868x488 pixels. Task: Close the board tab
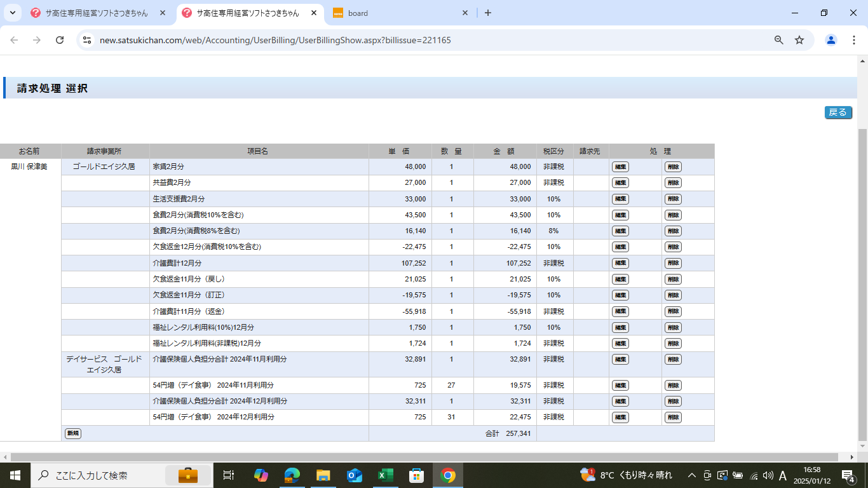point(465,13)
